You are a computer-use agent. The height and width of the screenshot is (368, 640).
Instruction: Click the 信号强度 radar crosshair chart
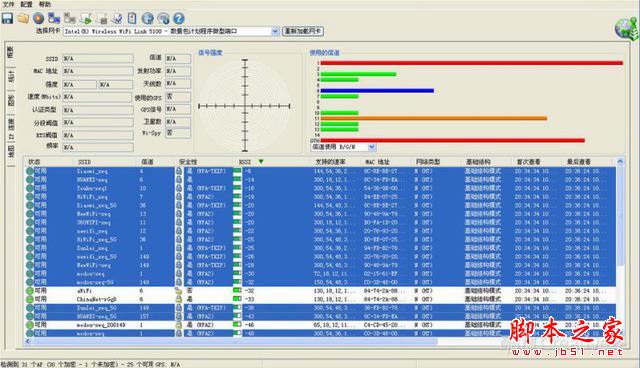pos(244,106)
